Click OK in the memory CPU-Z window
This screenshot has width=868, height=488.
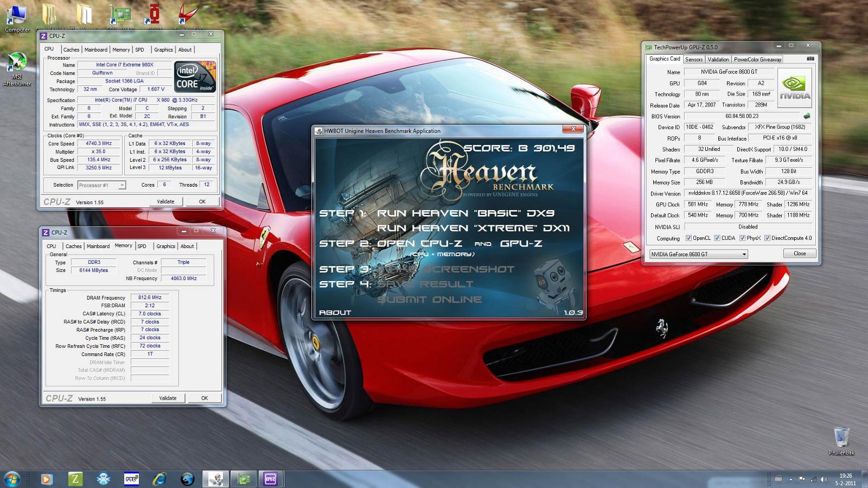coord(205,398)
